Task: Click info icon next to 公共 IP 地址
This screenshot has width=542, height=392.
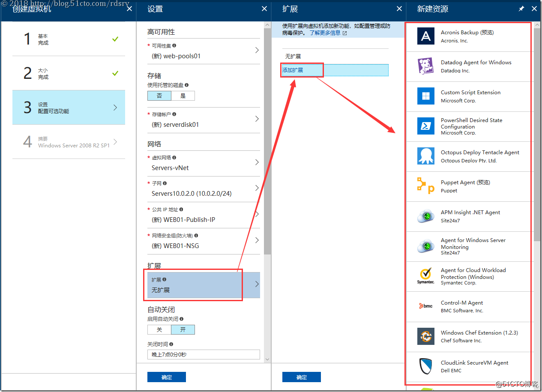Action: (181, 209)
